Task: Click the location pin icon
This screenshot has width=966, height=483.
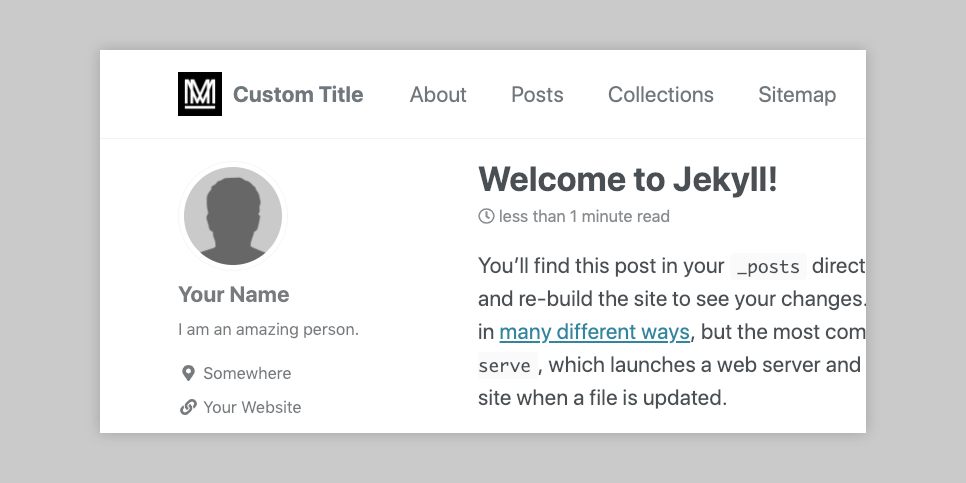Action: [x=188, y=373]
